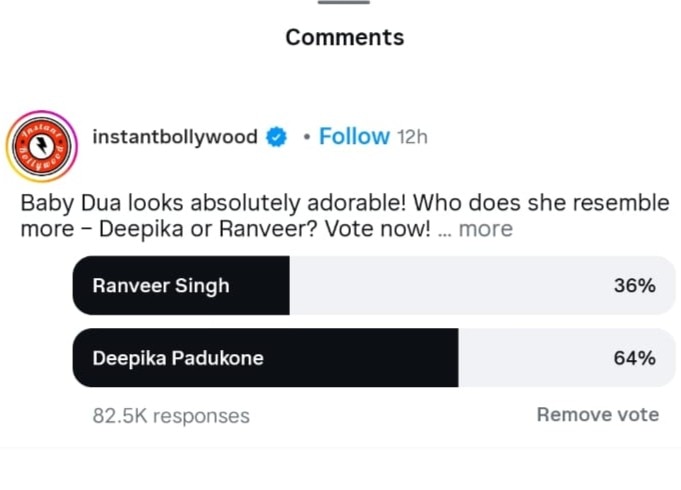Viewport: 681px width, 490px height.
Task: Open the instantbollywood username link
Action: (x=175, y=137)
